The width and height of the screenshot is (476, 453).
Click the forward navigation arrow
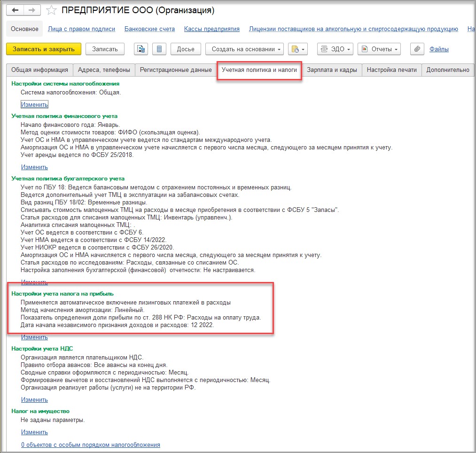click(31, 10)
